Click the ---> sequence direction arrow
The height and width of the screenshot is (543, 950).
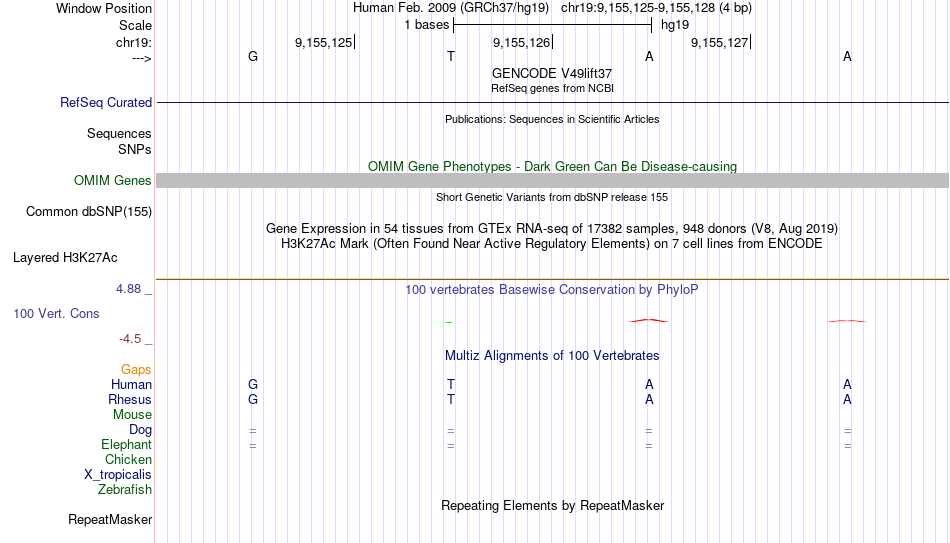pyautogui.click(x=141, y=58)
